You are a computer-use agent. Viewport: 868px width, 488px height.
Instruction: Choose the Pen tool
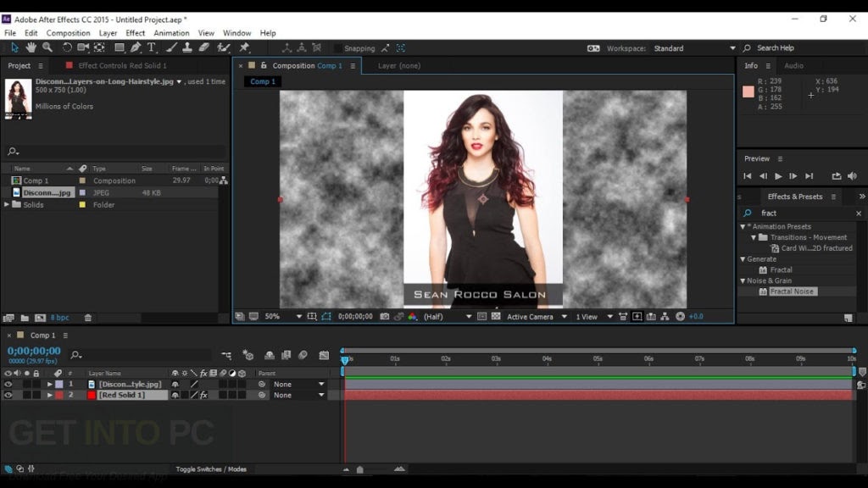coord(136,47)
